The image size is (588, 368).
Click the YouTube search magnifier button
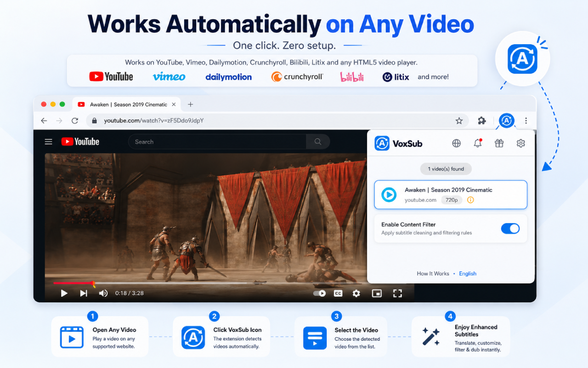tap(318, 142)
